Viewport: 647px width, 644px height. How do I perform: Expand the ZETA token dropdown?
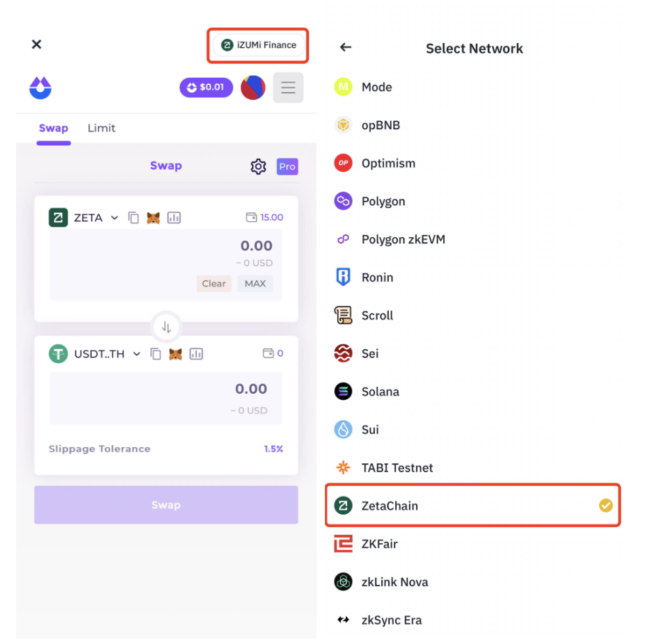tap(115, 218)
